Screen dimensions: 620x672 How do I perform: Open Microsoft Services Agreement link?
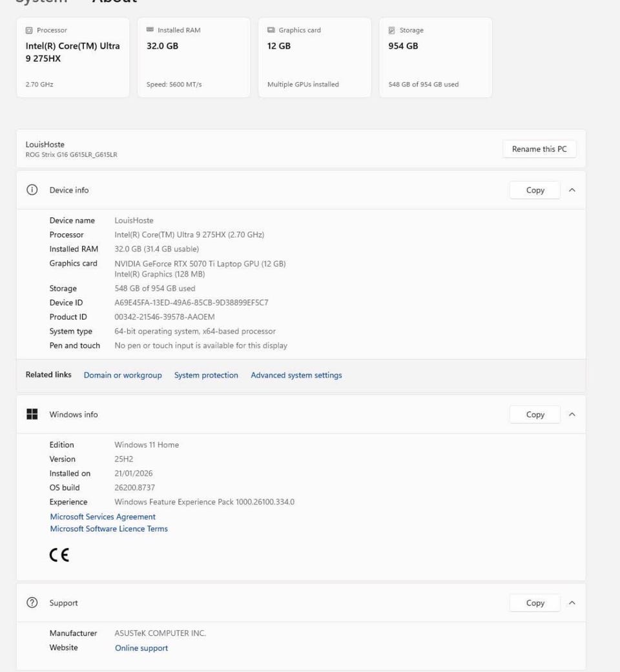(103, 517)
